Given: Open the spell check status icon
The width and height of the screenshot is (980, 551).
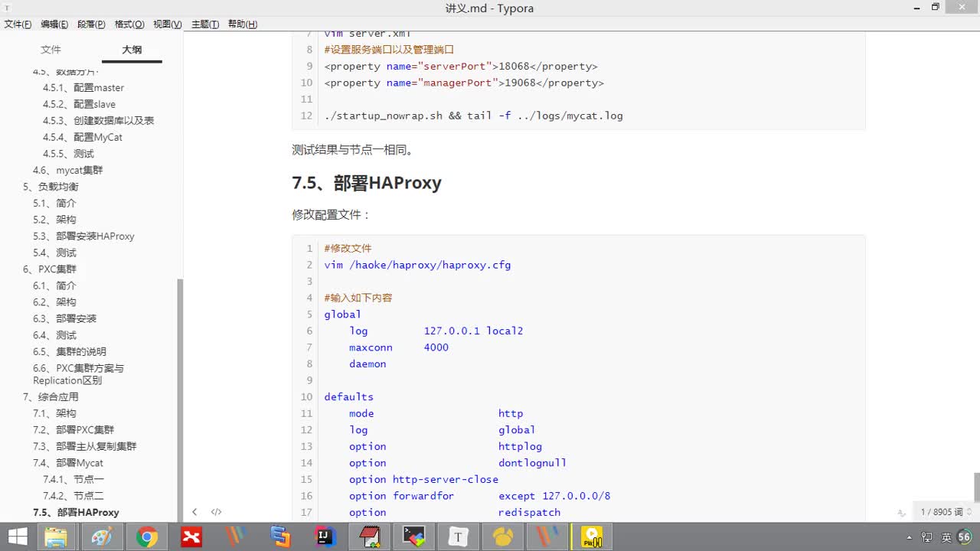Looking at the screenshot, I should [x=902, y=513].
